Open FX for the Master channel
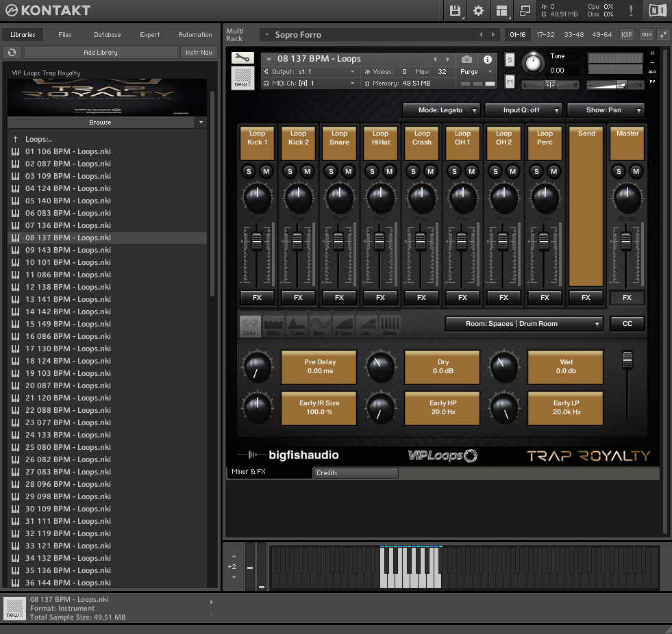672x634 pixels. pyautogui.click(x=627, y=297)
